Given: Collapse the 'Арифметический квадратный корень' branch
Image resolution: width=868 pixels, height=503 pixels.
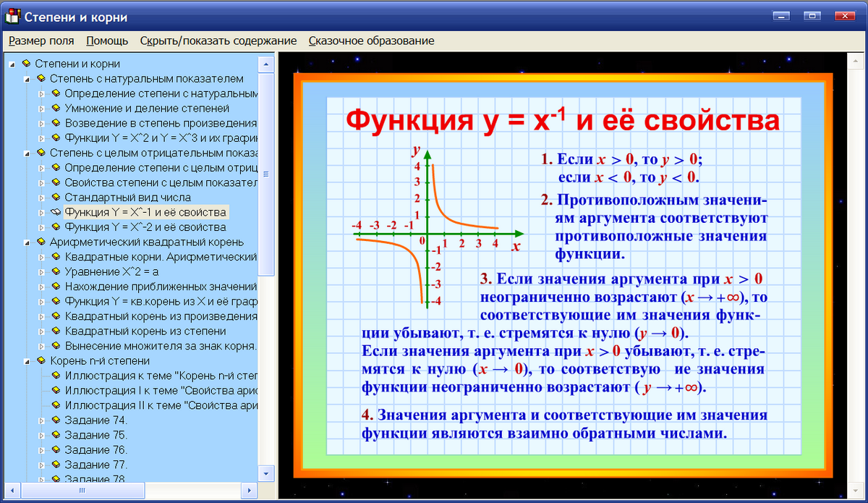Looking at the screenshot, I should click(27, 242).
